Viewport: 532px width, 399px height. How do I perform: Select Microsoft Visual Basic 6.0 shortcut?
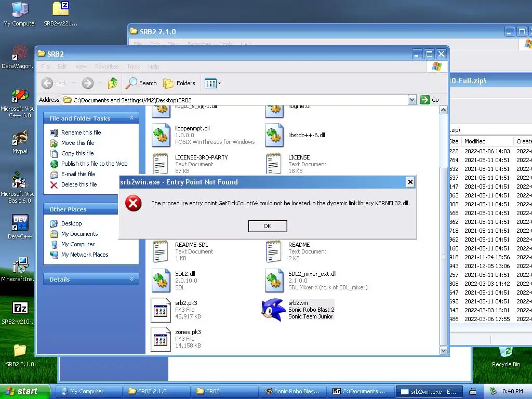18,188
